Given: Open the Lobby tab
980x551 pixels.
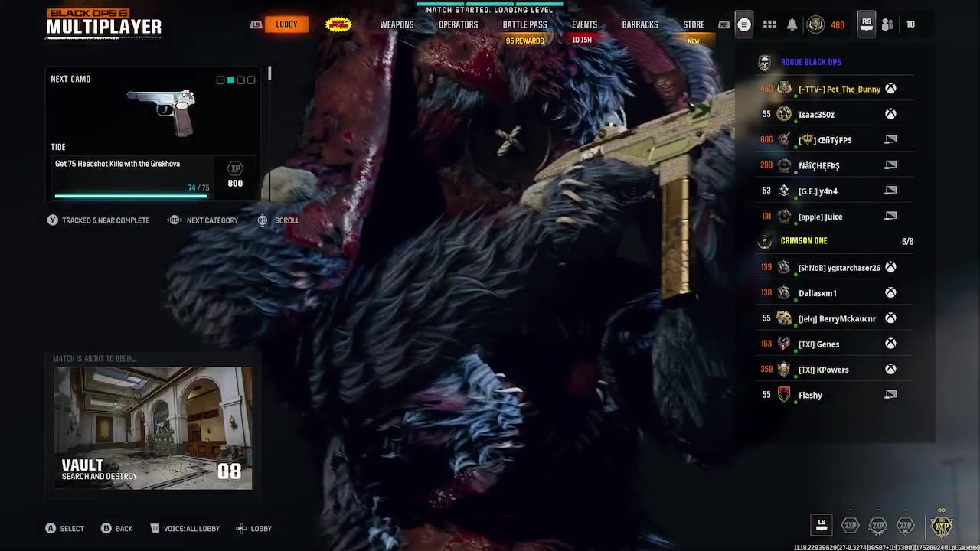Looking at the screenshot, I should pos(286,24).
